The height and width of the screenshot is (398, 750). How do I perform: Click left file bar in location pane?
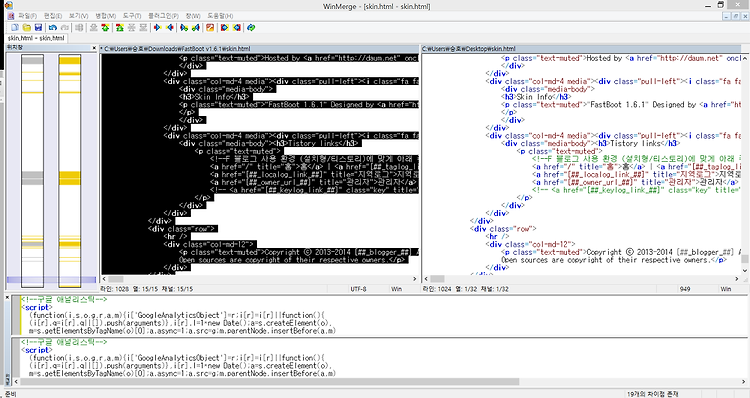(x=33, y=170)
